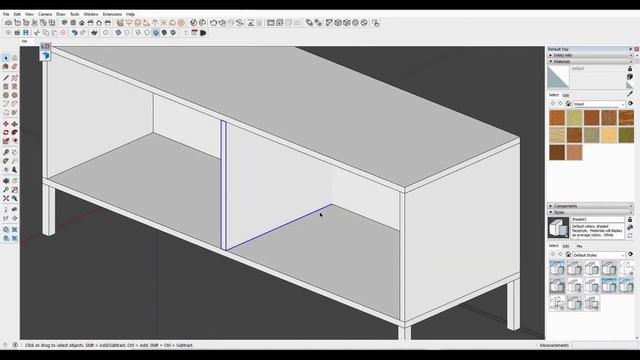Screen dimensions: 640x360
Task: Choose the Follow Me tool
Action: (x=15, y=133)
